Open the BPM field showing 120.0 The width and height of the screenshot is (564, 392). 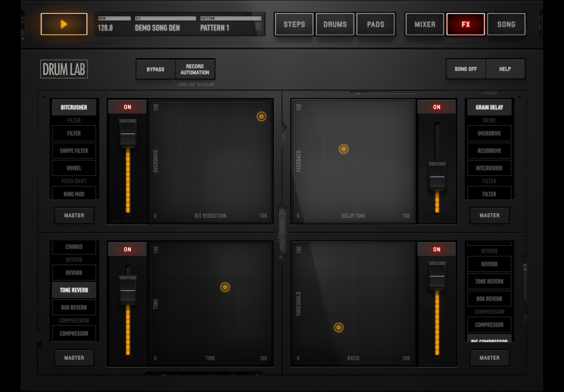(114, 24)
